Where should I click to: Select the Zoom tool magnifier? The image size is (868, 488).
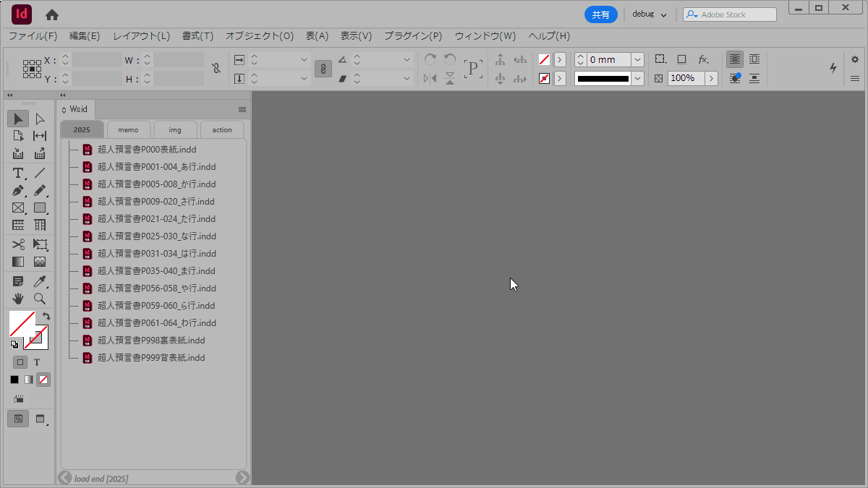click(40, 298)
